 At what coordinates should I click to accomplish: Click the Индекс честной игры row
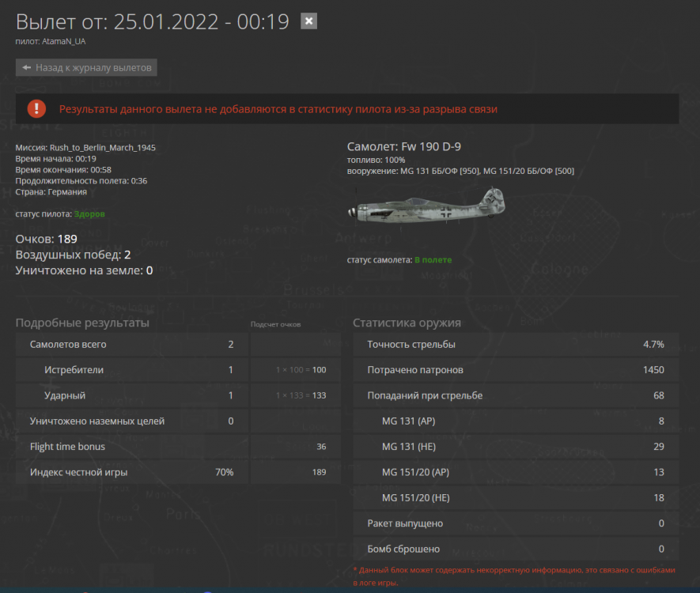(x=178, y=472)
